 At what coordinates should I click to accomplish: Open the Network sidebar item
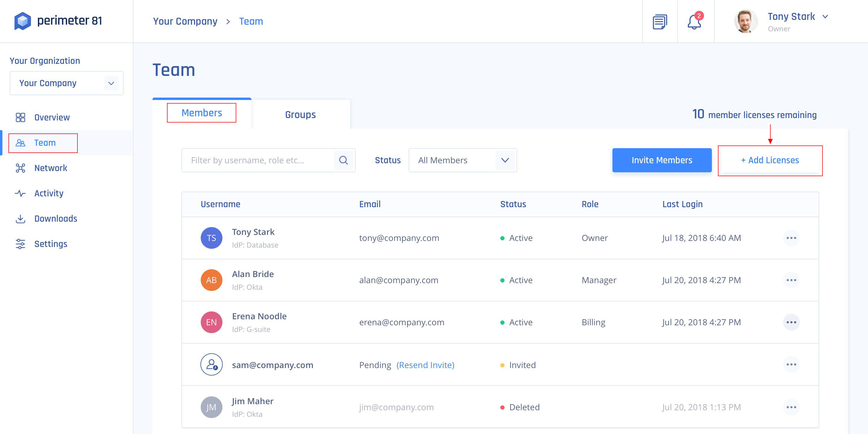[51, 168]
